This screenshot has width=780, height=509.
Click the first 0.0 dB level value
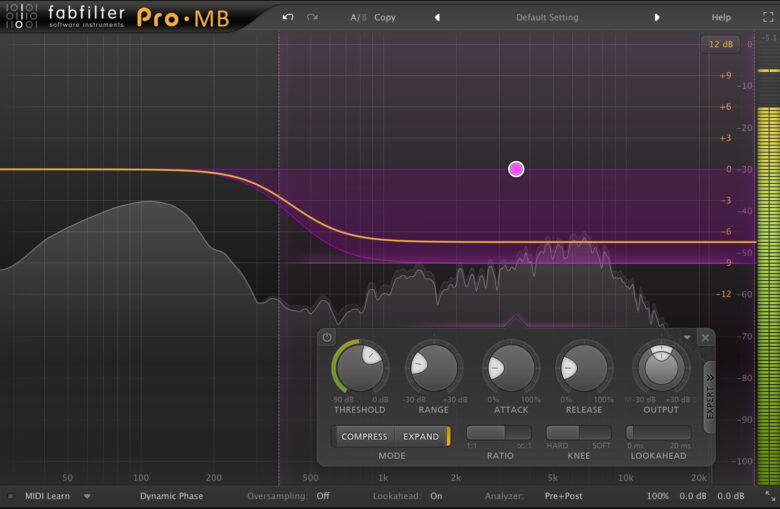[693, 496]
